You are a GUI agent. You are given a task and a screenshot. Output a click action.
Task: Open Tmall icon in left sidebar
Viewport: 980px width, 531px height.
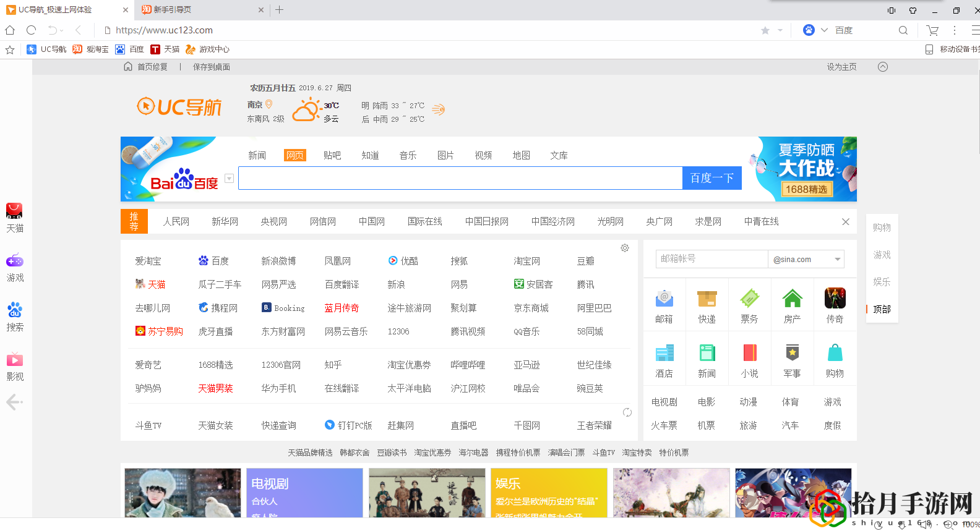pos(14,211)
